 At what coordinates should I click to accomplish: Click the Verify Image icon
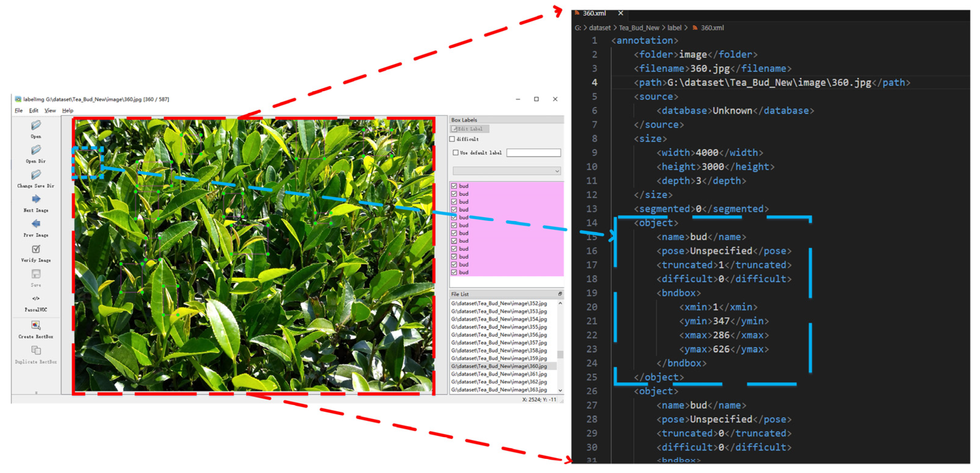[x=36, y=249]
